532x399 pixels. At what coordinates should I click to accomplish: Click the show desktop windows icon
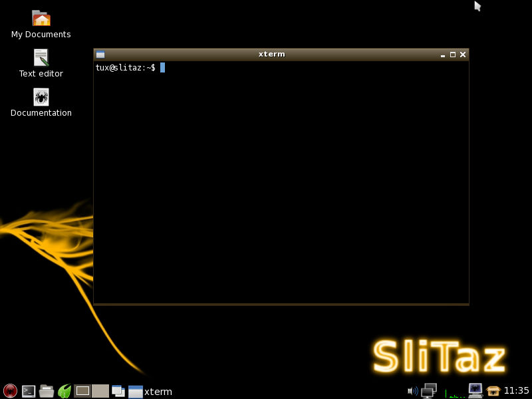(118, 391)
